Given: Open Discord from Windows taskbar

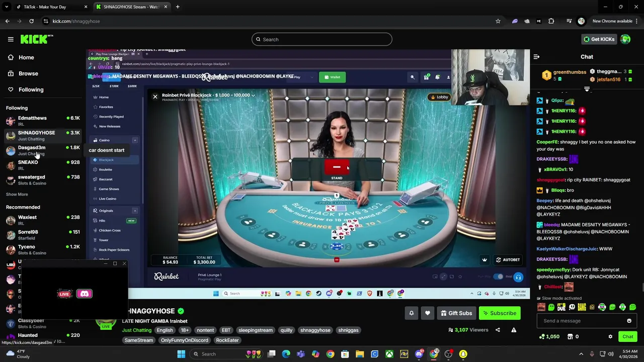Looking at the screenshot, I should pos(419,354).
